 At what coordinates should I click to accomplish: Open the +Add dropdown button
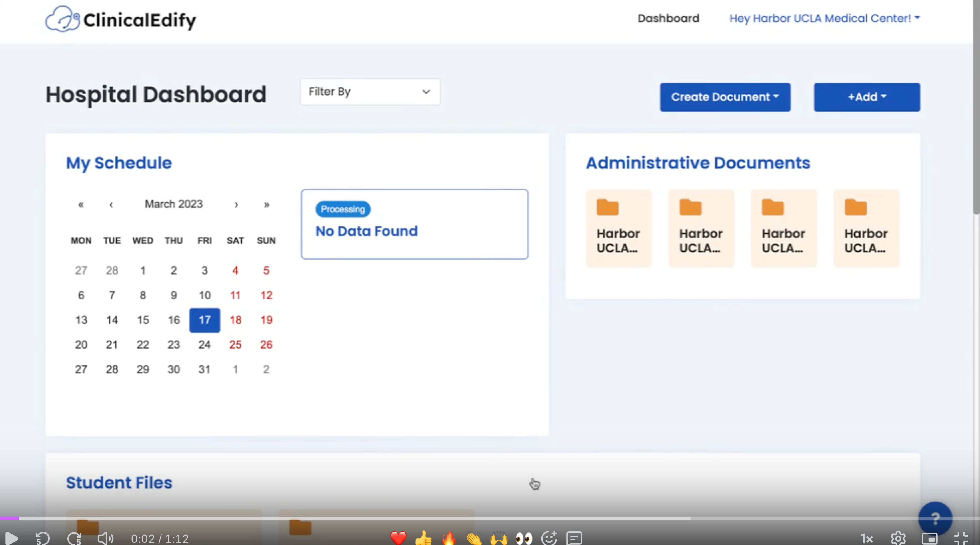[867, 97]
